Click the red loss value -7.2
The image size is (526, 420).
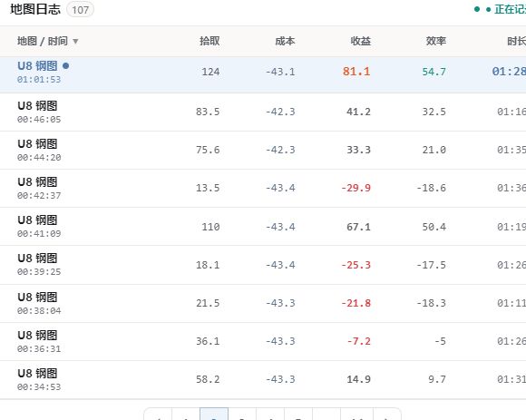(358, 341)
